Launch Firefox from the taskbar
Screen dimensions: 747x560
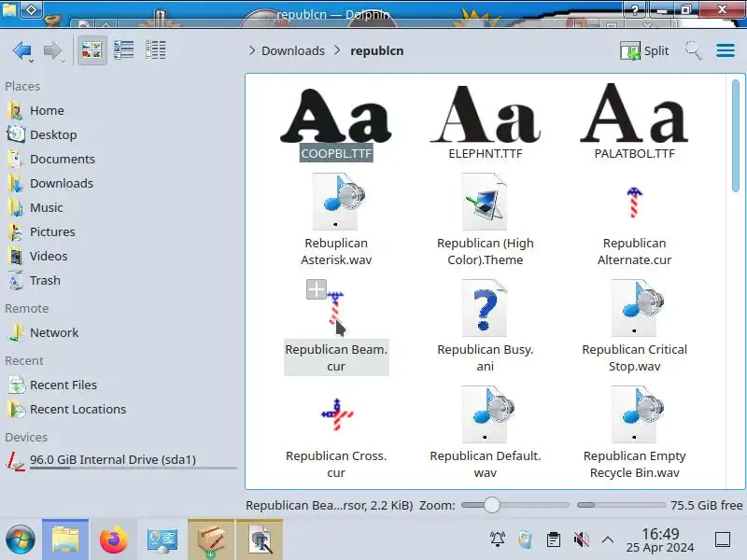coord(113,540)
